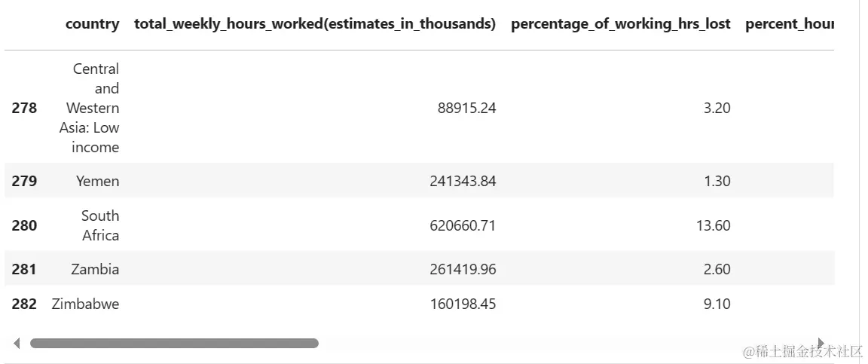Click the 620660.71 hours value cell
Image resolution: width=868 pixels, height=364 pixels.
466,225
